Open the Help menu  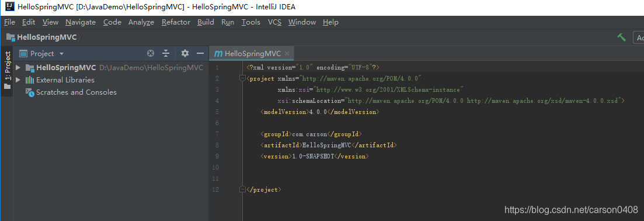click(330, 22)
